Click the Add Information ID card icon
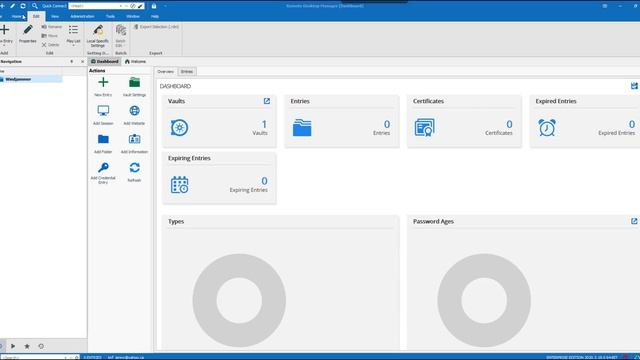Image resolution: width=640 pixels, height=360 pixels. click(134, 139)
